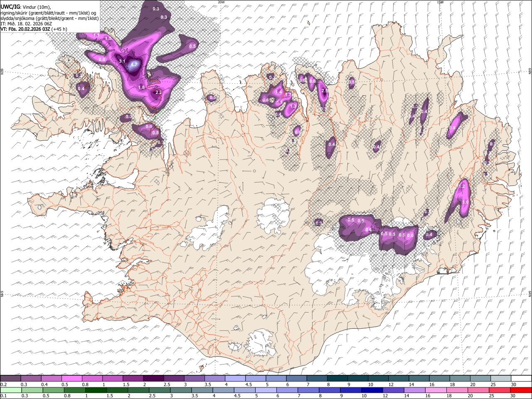Screen dimensions: 532x399
Task: Click the 1.0 snowfall value in east Iceland
Action: pos(466,202)
